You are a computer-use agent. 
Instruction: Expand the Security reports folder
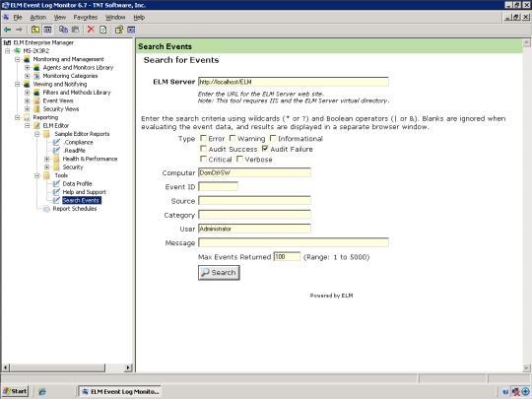click(x=47, y=167)
